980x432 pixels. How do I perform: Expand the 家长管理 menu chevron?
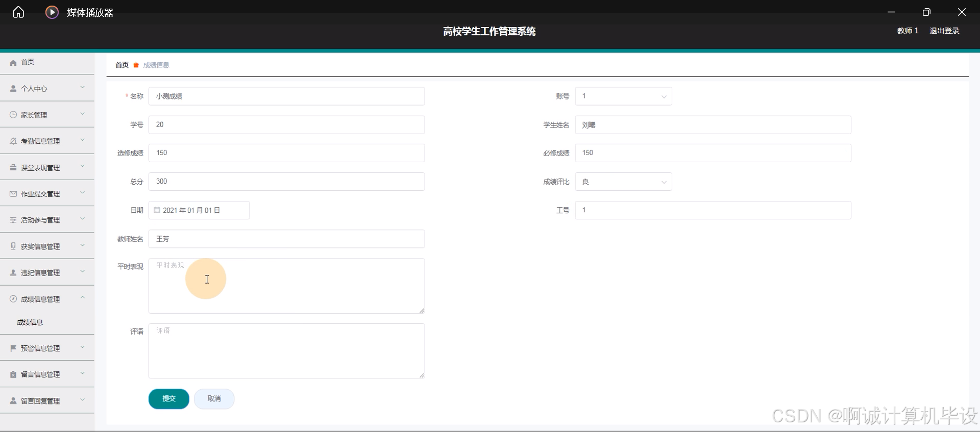click(83, 114)
